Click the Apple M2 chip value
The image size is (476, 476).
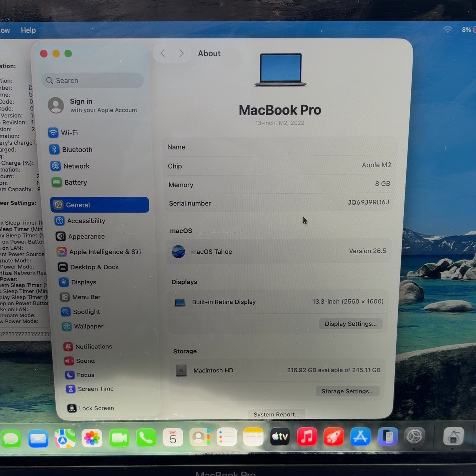point(376,165)
